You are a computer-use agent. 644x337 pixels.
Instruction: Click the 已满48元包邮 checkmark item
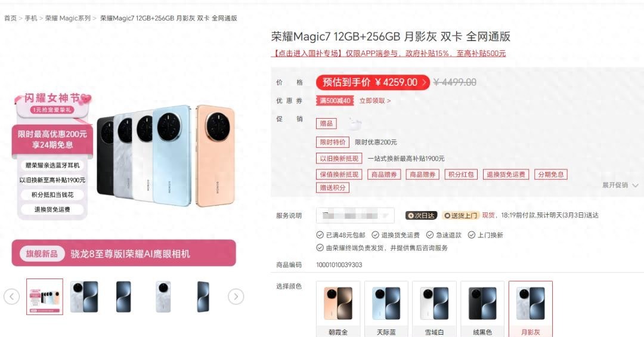point(340,235)
